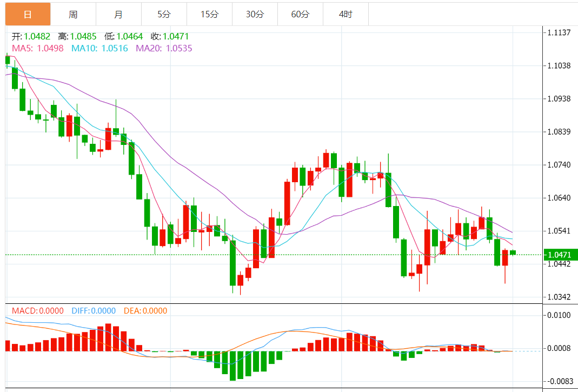The image size is (578, 392).
Task: Click the low price 低:1.0464
Action: click(123, 37)
